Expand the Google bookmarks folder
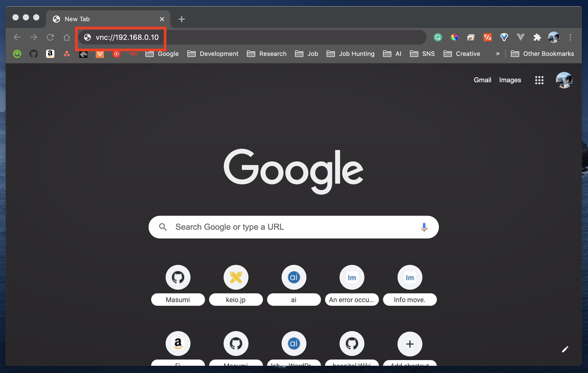The image size is (588, 373). pyautogui.click(x=162, y=54)
